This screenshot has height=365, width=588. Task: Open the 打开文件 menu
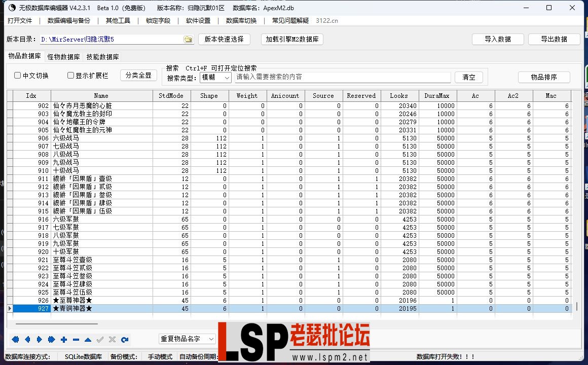[19, 21]
